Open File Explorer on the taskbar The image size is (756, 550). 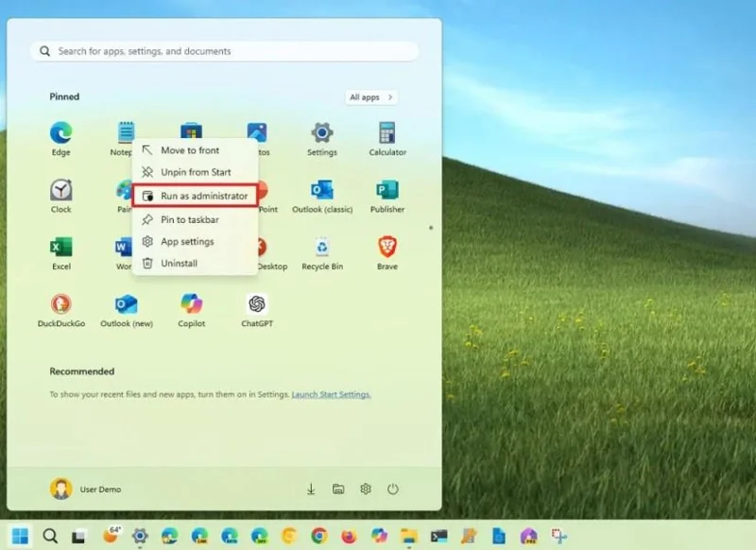click(x=409, y=536)
